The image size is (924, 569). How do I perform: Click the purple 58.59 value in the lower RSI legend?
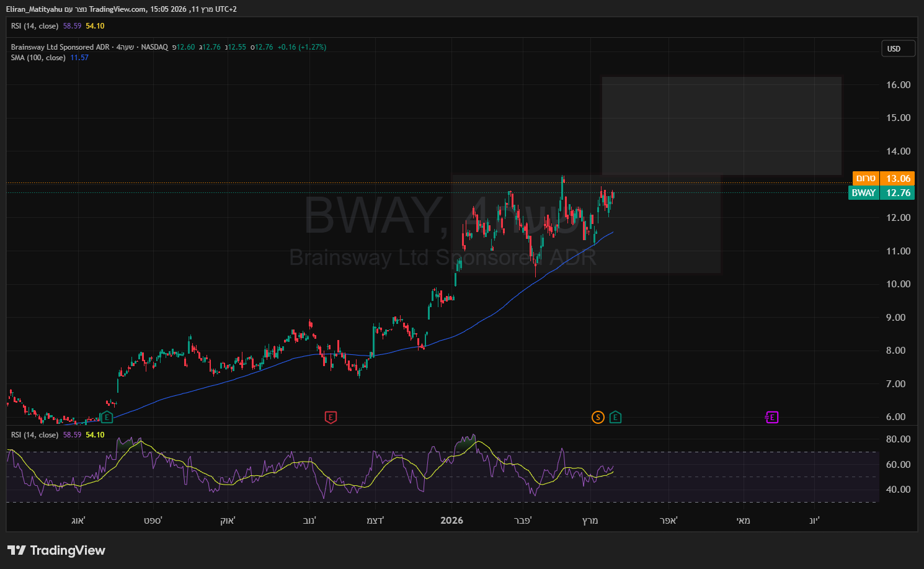click(x=72, y=435)
